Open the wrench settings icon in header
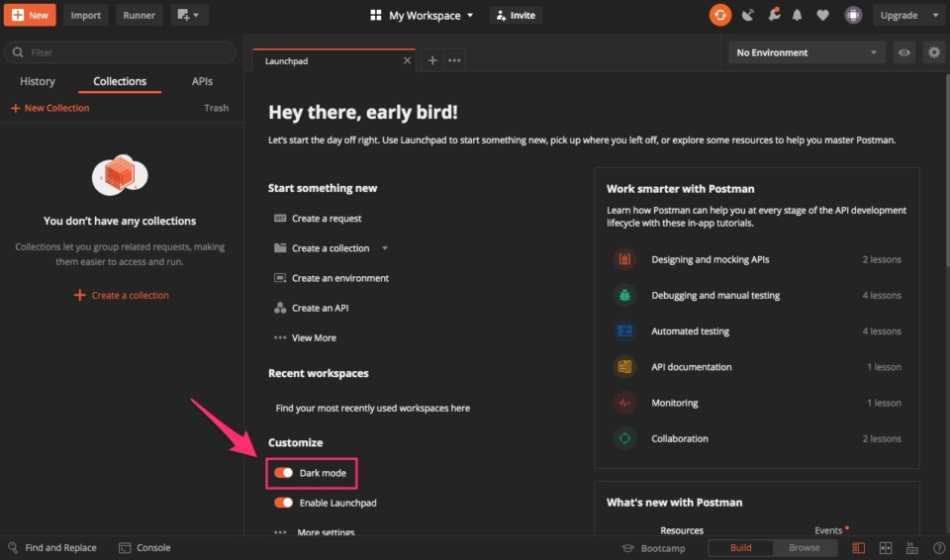This screenshot has height=560, width=950. coord(774,15)
